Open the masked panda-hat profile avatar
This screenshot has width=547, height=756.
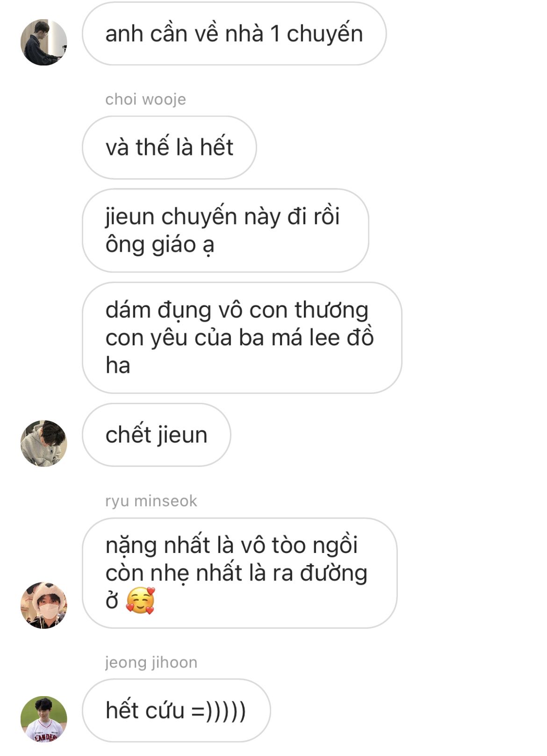click(x=43, y=605)
